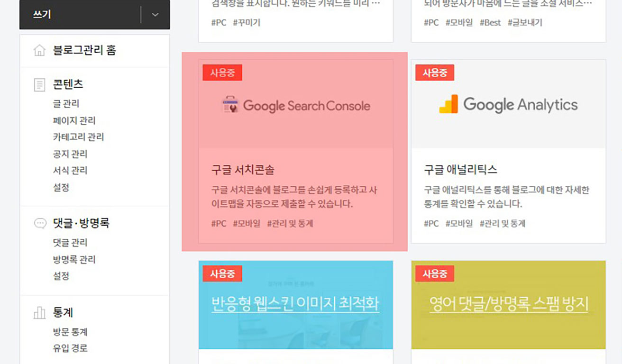
Task: Open 공지 관리
Action: [70, 154]
